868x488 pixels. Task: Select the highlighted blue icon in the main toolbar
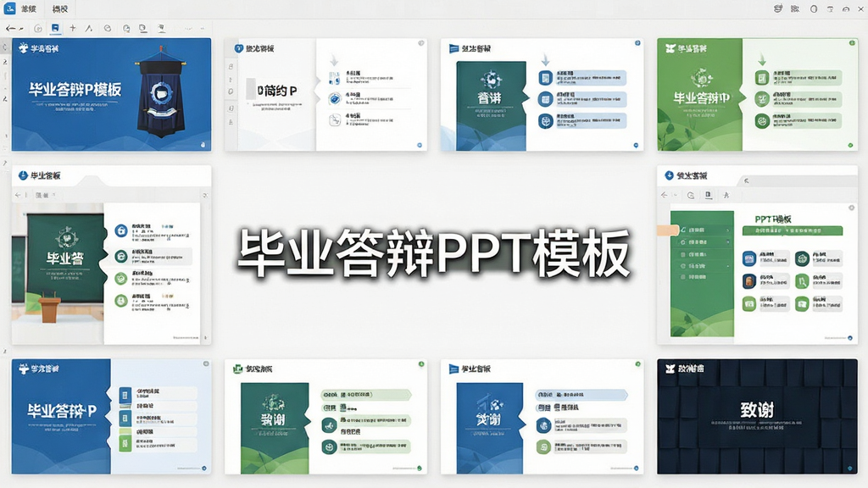pyautogui.click(x=55, y=28)
